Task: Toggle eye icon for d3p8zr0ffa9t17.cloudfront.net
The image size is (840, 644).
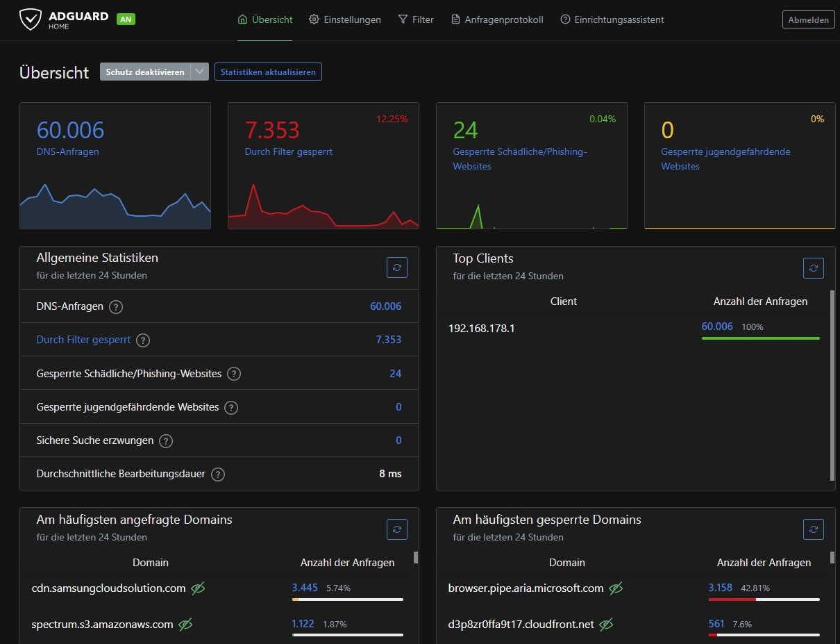Action: 606,625
